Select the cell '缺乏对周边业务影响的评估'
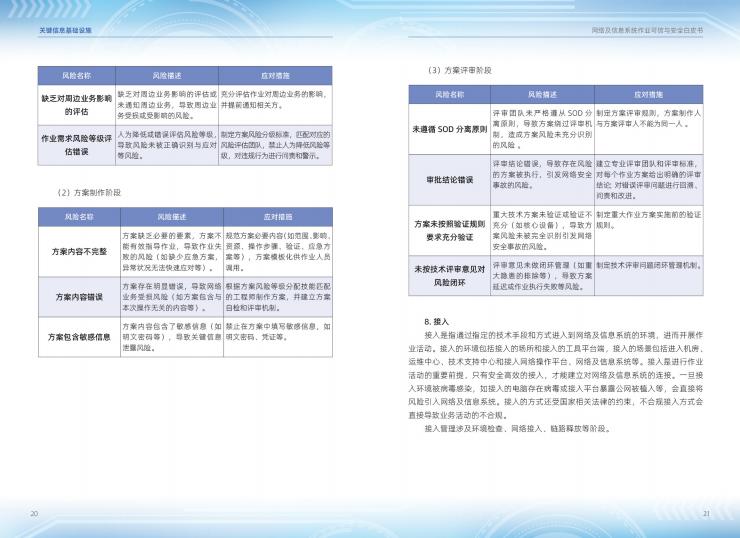 [76, 105]
